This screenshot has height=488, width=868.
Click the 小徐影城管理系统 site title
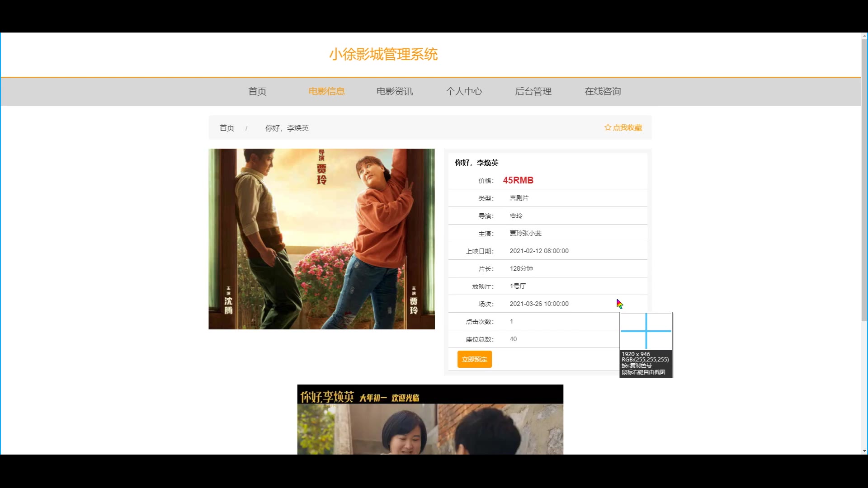point(383,54)
